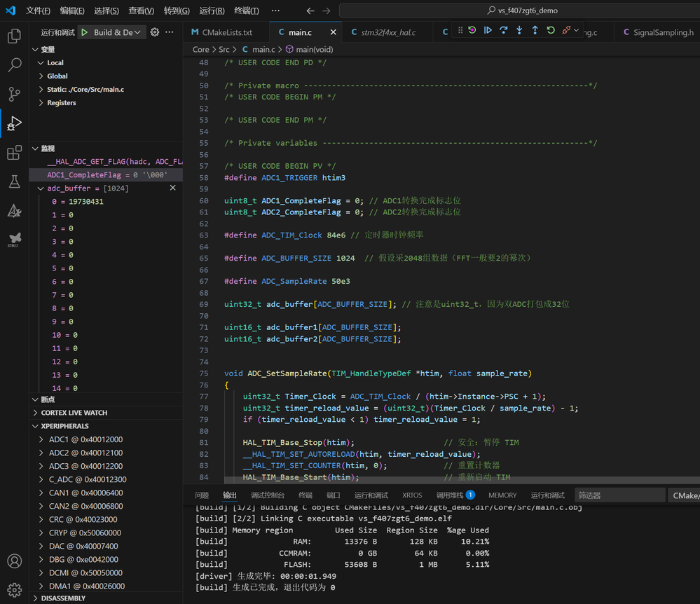
Task: Click the 筛选器 filter input field
Action: pos(619,495)
